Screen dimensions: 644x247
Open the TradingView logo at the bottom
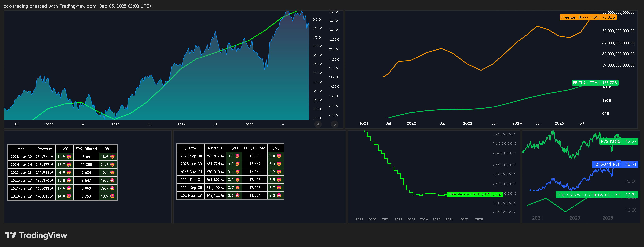[x=36, y=235]
